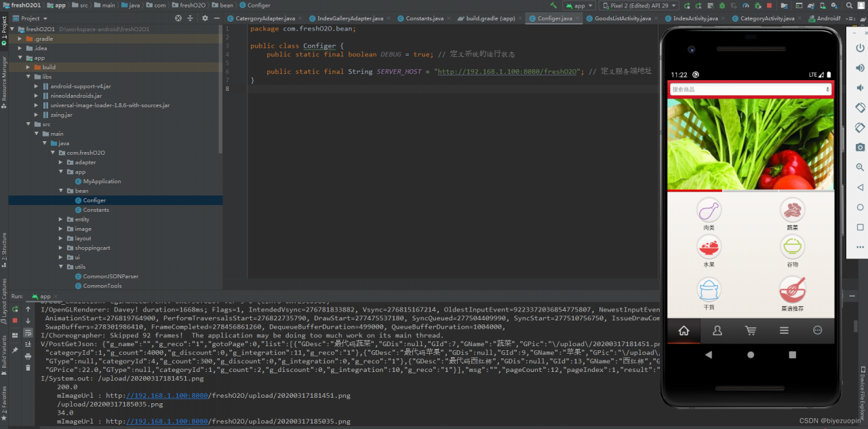
Task: Collapse the bean folder in project tree
Action: click(60, 191)
